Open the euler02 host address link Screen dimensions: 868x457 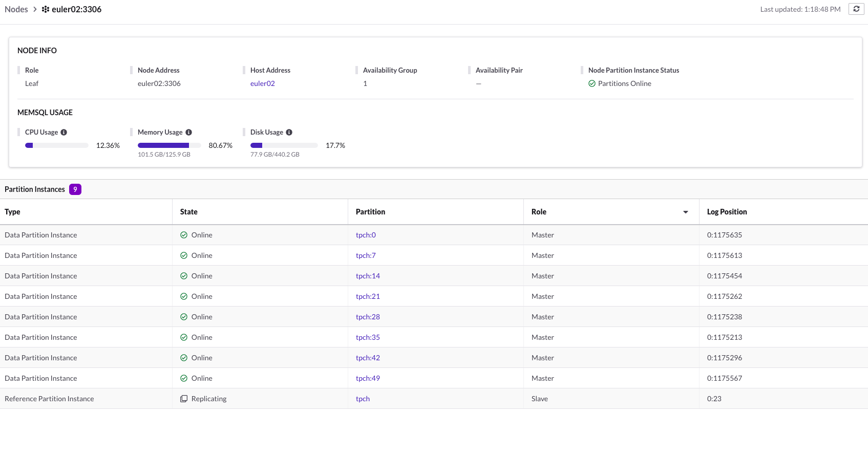point(262,83)
